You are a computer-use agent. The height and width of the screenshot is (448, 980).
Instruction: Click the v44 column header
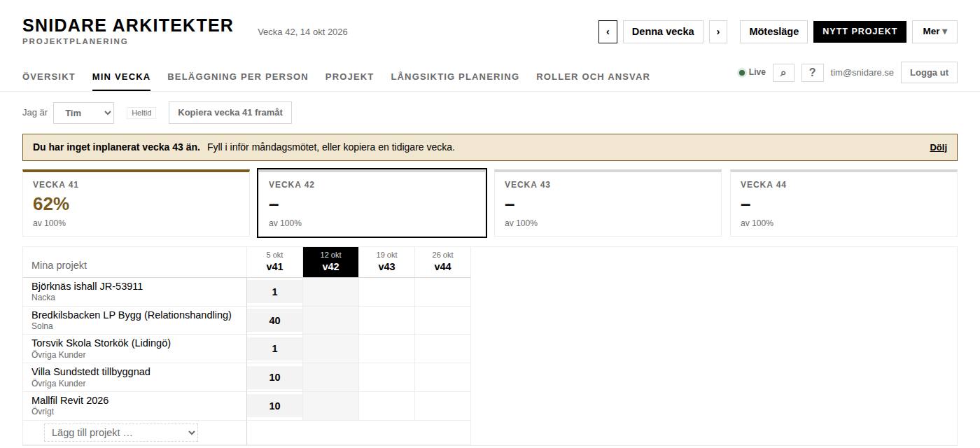pos(442,262)
